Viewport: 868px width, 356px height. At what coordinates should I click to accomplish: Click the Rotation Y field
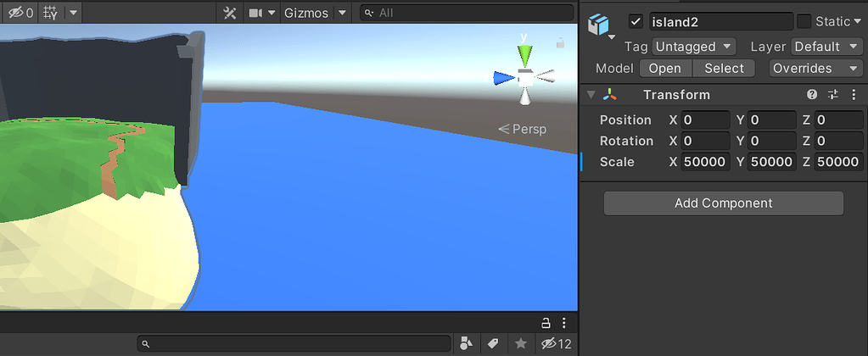(771, 141)
